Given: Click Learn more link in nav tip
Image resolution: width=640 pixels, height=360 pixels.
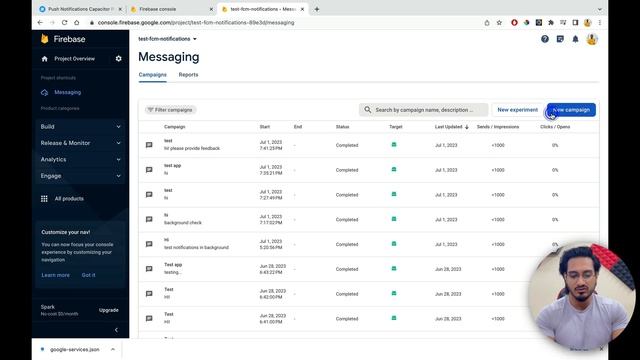Looking at the screenshot, I should pos(56,275).
